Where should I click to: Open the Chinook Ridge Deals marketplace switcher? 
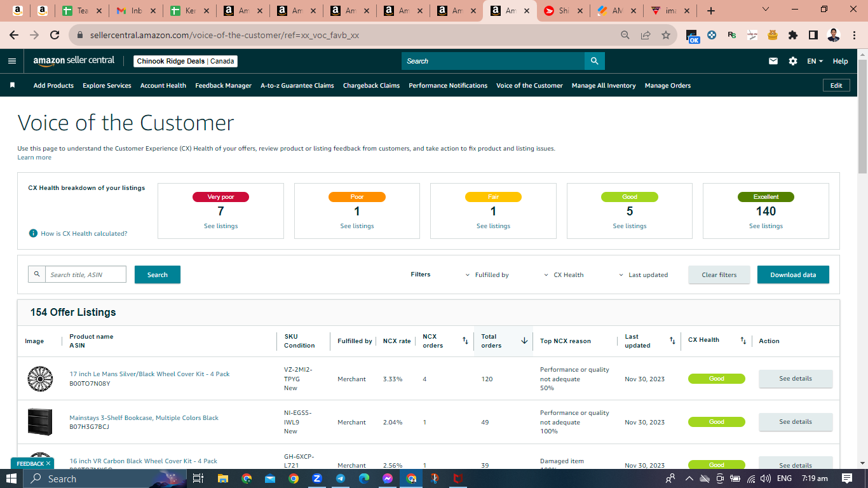click(186, 61)
